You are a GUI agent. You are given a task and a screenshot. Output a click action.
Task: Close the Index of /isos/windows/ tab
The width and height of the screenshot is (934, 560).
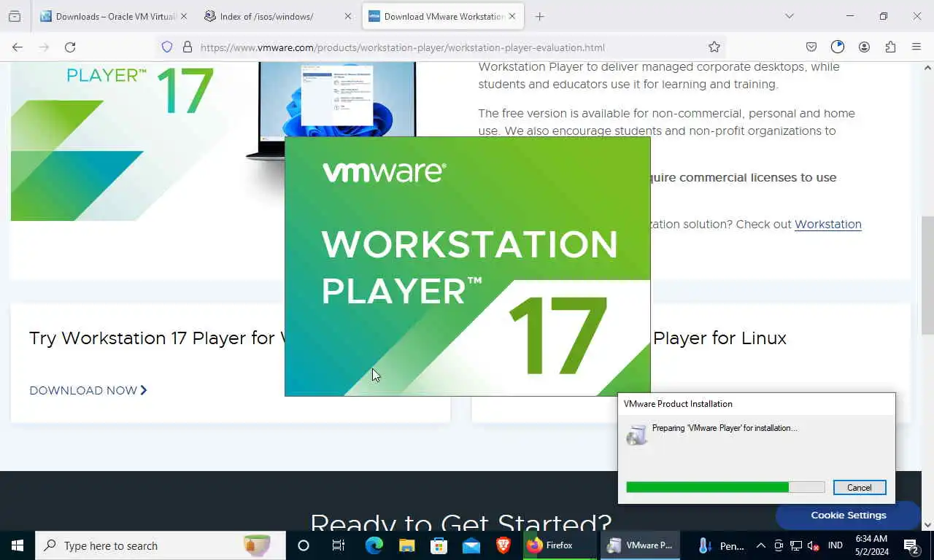click(348, 16)
